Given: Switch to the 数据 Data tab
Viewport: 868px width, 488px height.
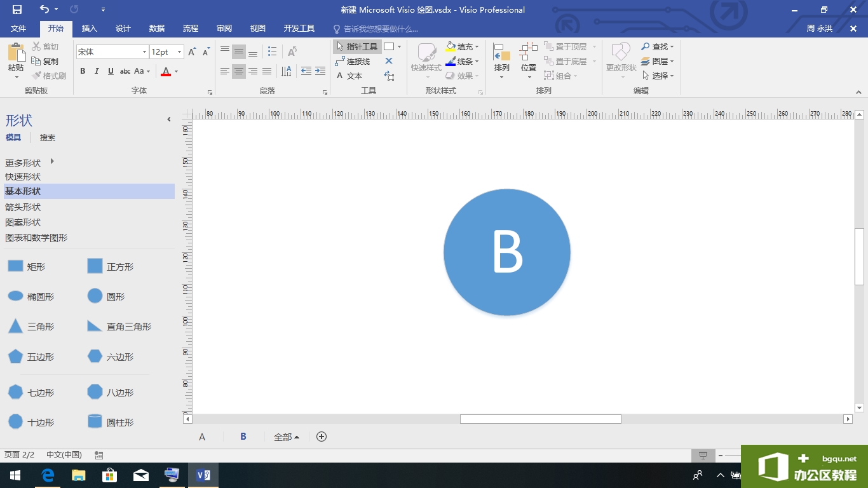Looking at the screenshot, I should coord(157,29).
